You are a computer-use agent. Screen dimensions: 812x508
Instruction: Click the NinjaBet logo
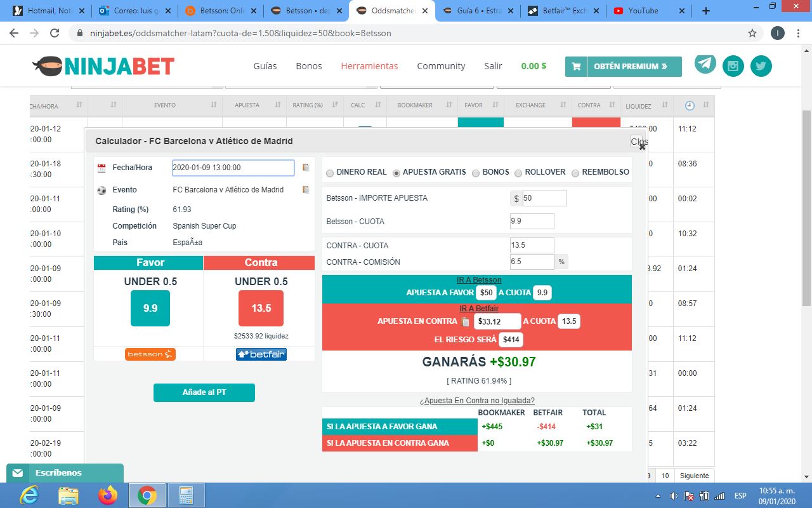tap(103, 66)
